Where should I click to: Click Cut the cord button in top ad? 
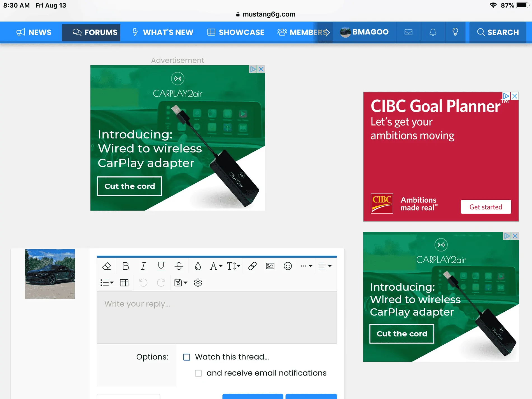coord(130,186)
